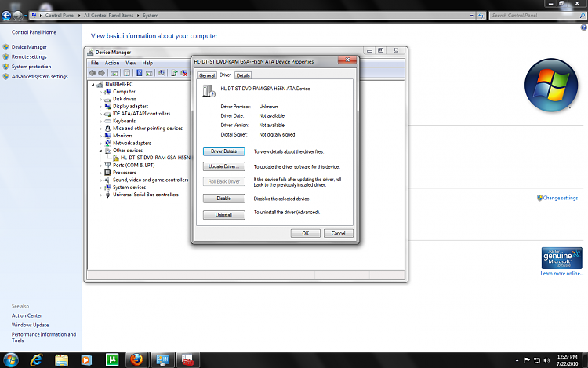This screenshot has width=588, height=368.
Task: Select the Driver tab
Action: (225, 75)
